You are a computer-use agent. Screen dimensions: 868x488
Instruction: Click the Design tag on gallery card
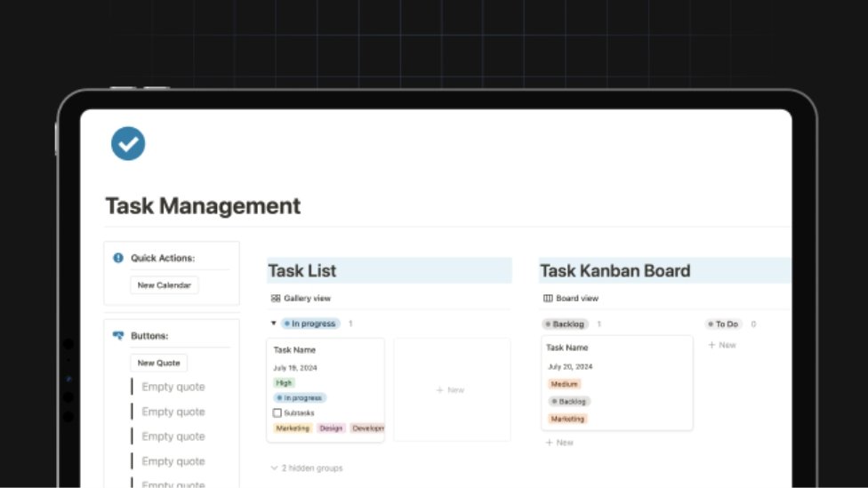[x=331, y=428]
